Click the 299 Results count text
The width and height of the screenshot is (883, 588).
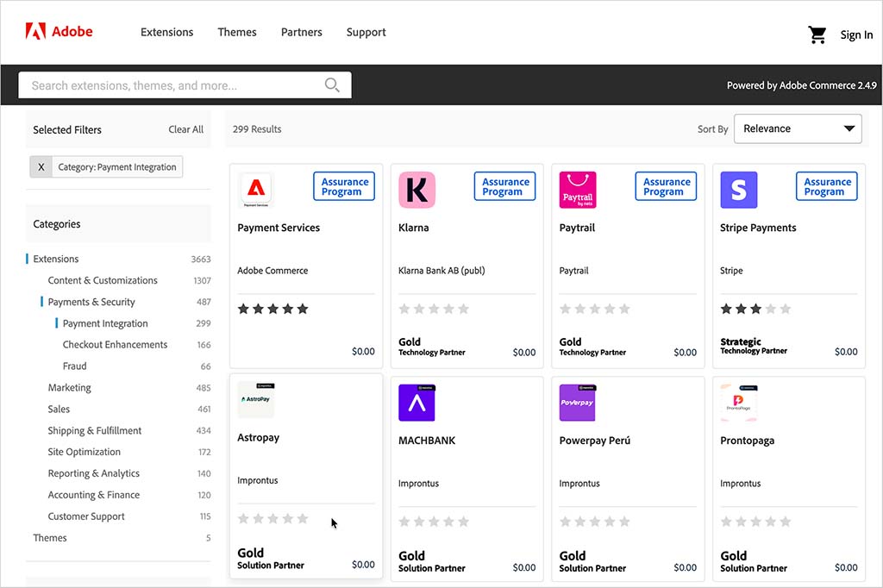tap(257, 129)
